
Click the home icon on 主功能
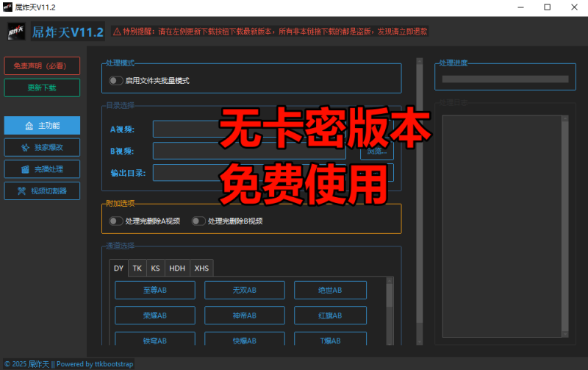point(29,126)
